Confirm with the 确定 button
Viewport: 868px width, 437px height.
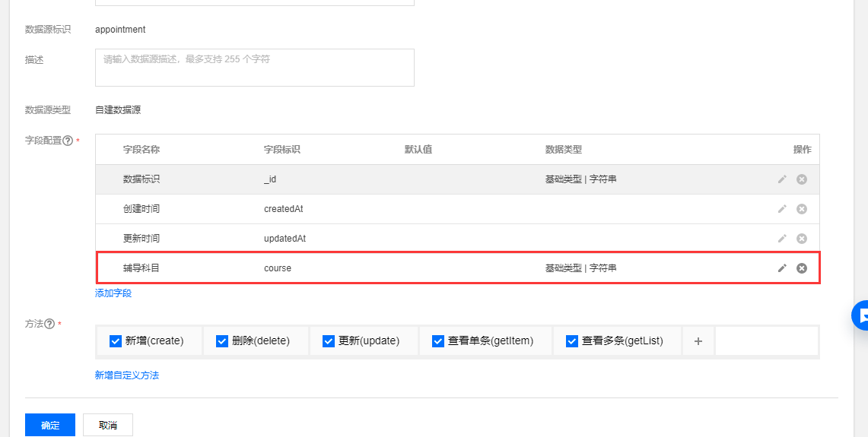coord(49,425)
